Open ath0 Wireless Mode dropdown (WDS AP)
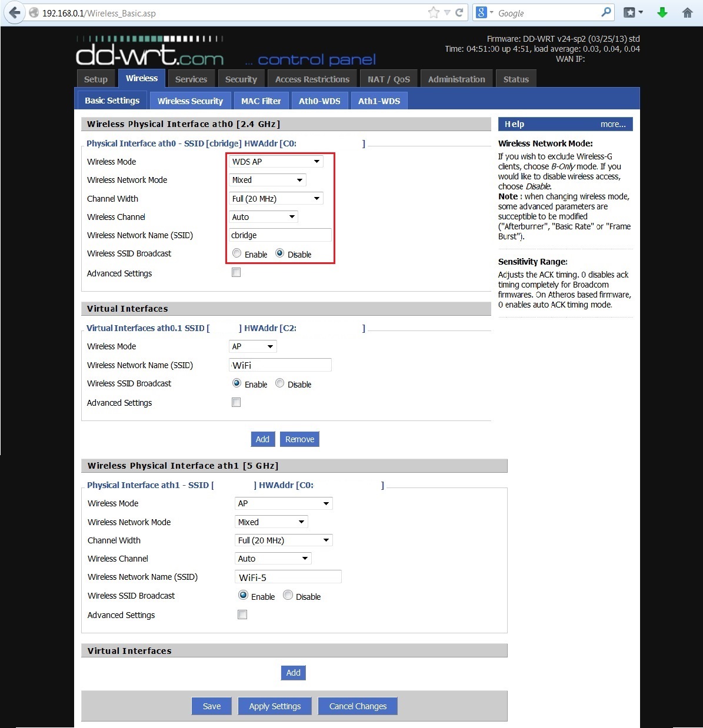Image resolution: width=703 pixels, height=728 pixels. [276, 162]
